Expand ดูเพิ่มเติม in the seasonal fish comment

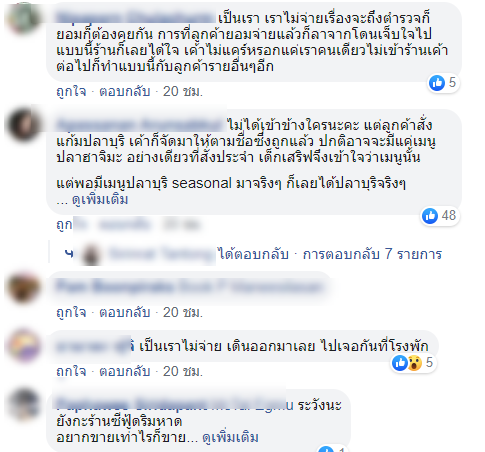pyautogui.click(x=100, y=200)
